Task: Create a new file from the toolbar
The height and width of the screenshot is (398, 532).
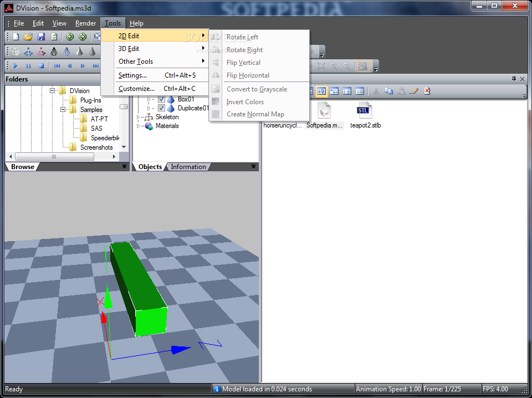Action: click(x=16, y=37)
